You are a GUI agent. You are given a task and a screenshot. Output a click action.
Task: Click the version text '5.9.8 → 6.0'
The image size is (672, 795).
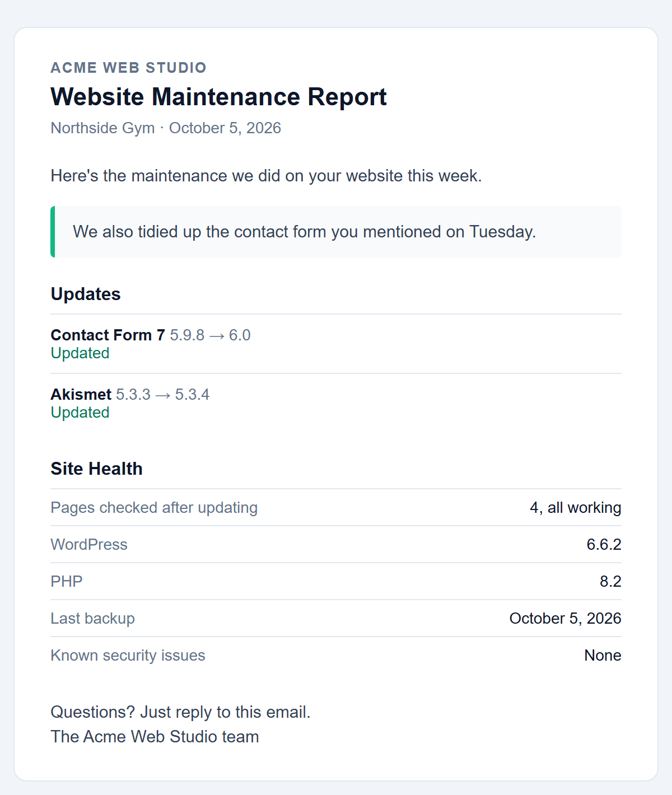point(210,335)
